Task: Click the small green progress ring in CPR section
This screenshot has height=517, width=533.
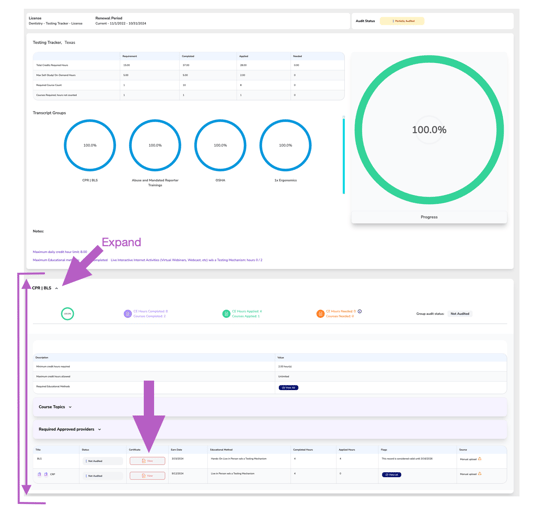Action: [67, 314]
